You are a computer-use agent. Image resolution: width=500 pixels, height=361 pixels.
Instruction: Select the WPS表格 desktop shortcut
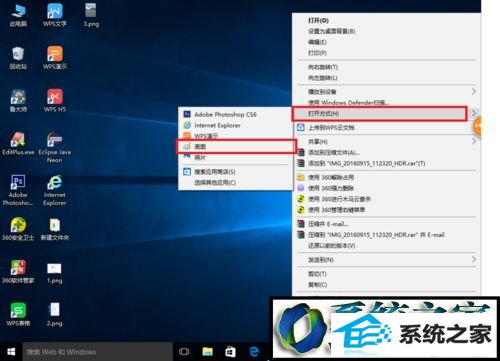coord(18,314)
